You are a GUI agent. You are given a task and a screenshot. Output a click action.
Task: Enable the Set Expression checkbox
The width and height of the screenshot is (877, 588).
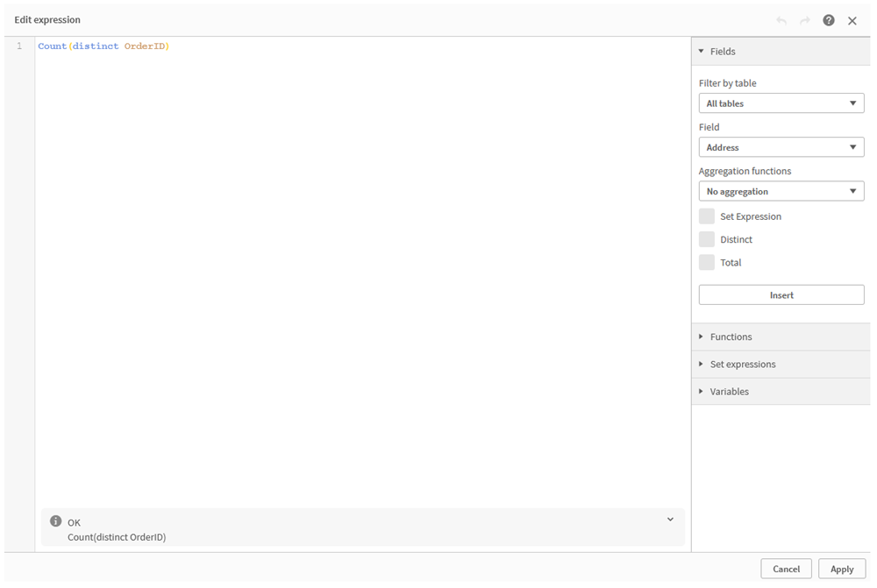(707, 216)
